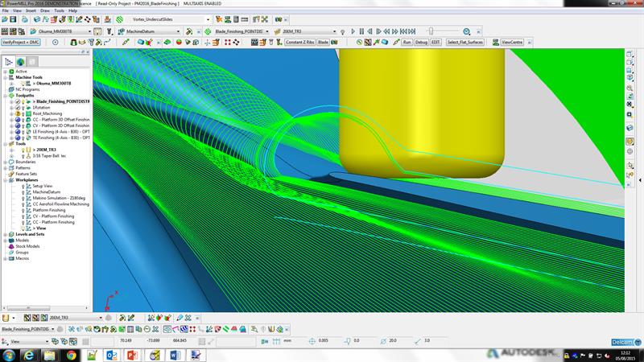
Task: Adjust the simulation speed slider
Action: click(431, 31)
